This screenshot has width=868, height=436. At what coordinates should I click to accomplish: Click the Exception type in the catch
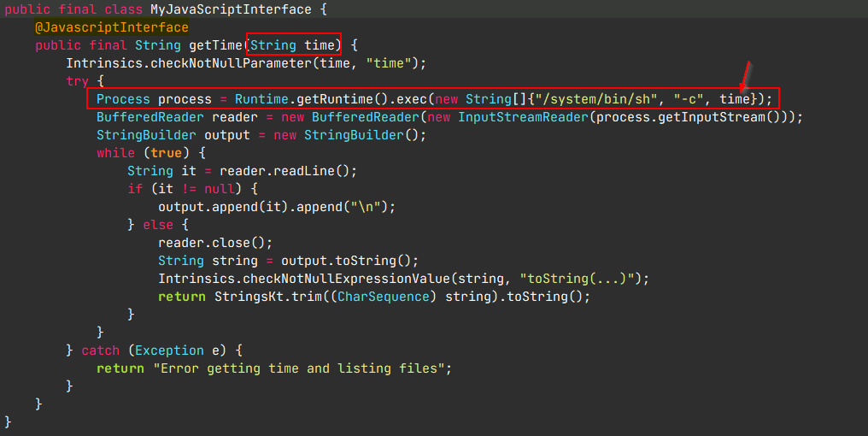(169, 351)
